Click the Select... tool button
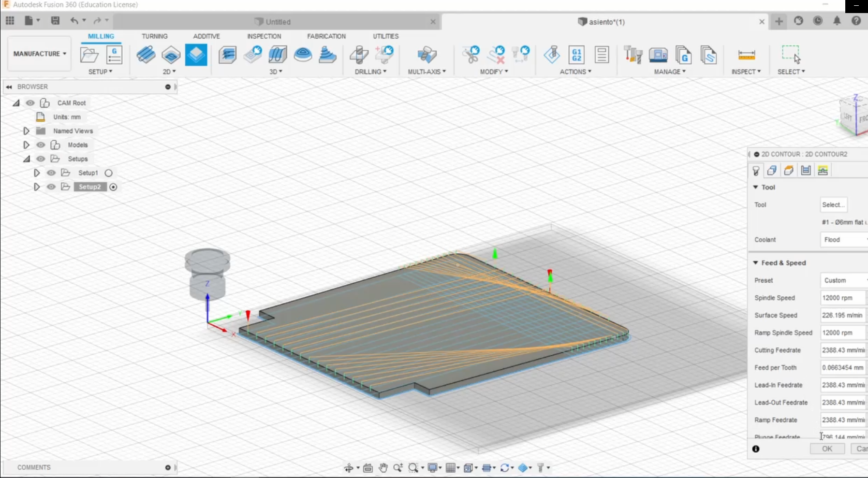868x478 pixels. point(834,205)
